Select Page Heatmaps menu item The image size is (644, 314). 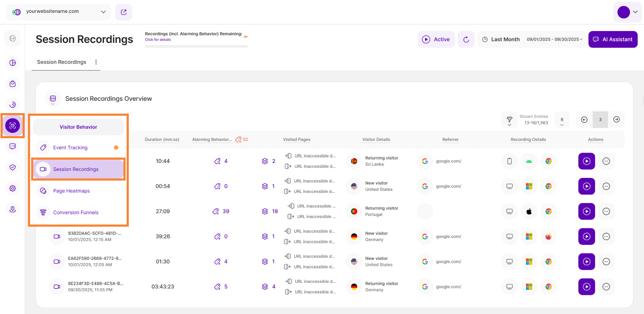71,191
